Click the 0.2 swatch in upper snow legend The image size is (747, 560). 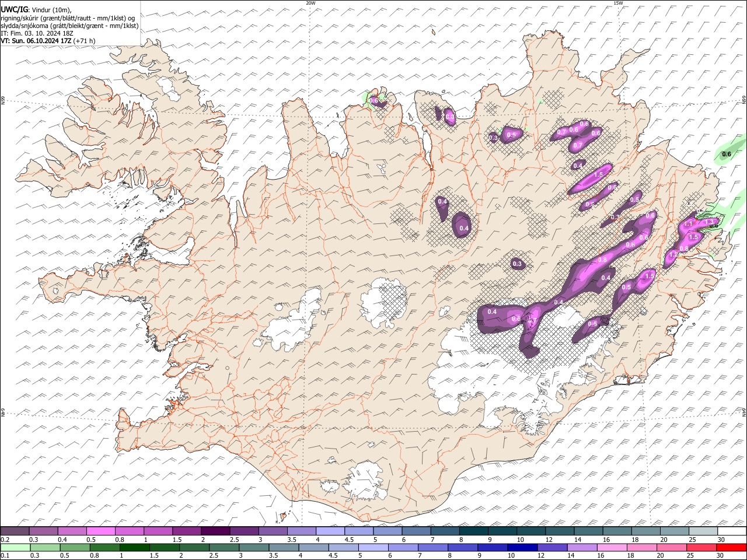[15, 531]
